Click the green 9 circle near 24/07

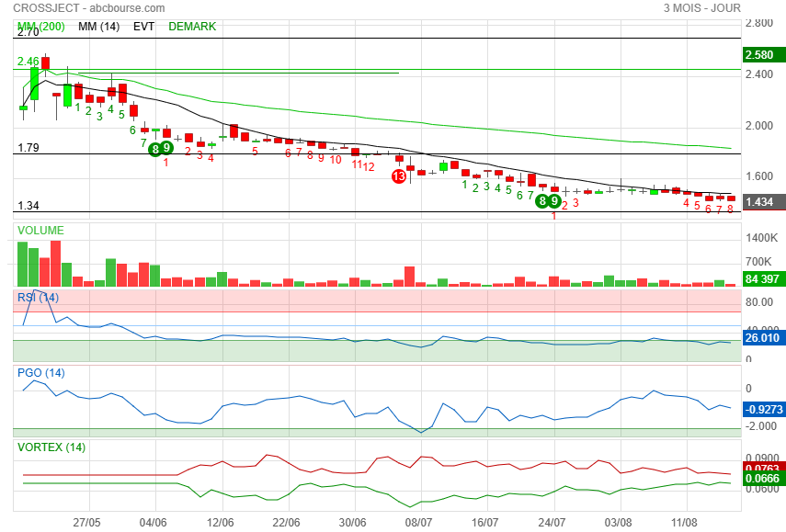pyautogui.click(x=554, y=201)
